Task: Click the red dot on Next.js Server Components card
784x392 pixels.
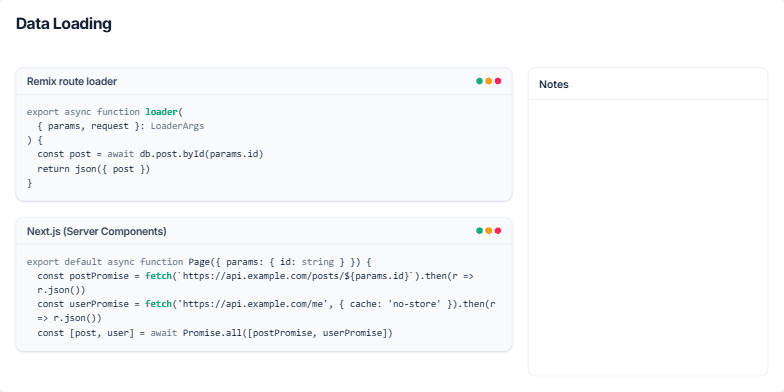Action: [x=498, y=230]
